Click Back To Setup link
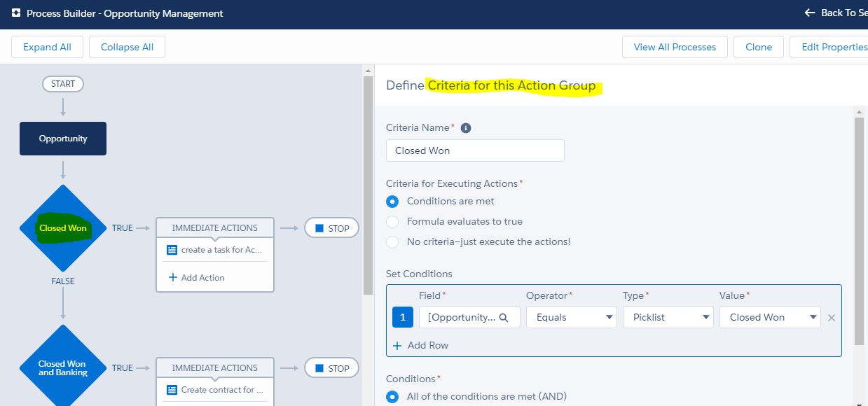The image size is (868, 406). (836, 13)
